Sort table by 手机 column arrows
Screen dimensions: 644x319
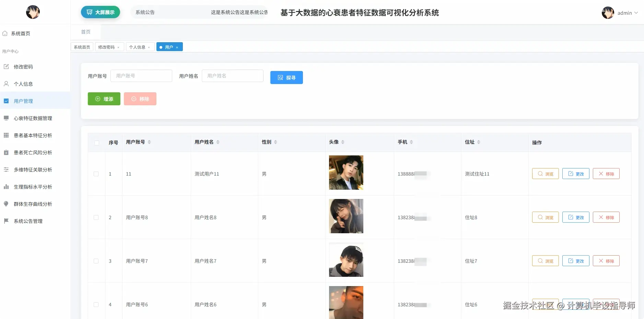point(411,142)
